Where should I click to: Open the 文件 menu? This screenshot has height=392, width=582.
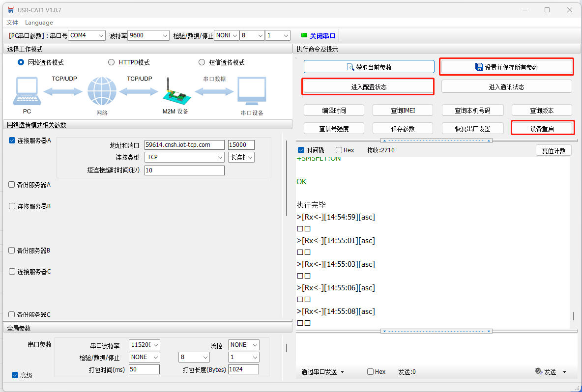click(12, 23)
